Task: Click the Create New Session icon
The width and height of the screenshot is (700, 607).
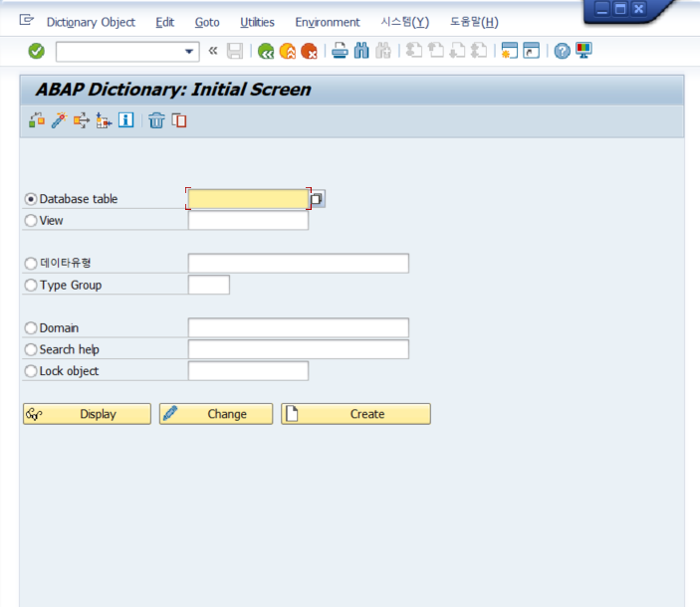Action: 510,51
